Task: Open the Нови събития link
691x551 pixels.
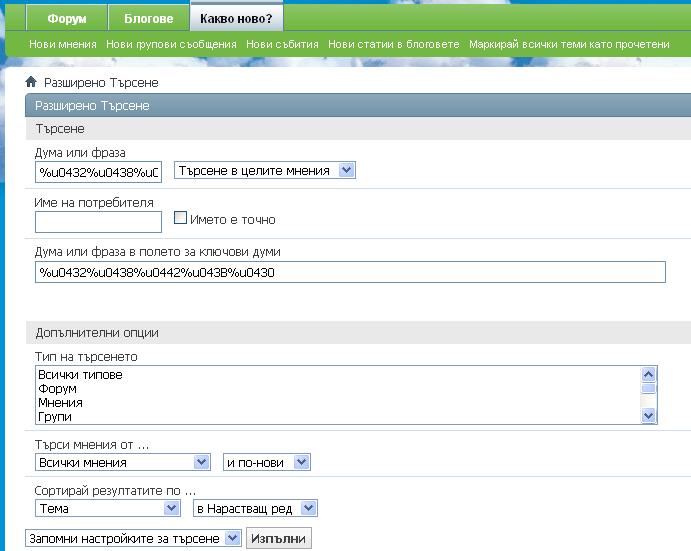Action: pyautogui.click(x=282, y=44)
